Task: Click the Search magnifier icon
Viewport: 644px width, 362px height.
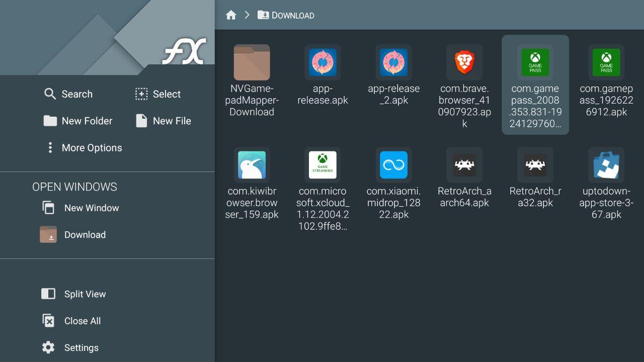Action: click(x=50, y=94)
